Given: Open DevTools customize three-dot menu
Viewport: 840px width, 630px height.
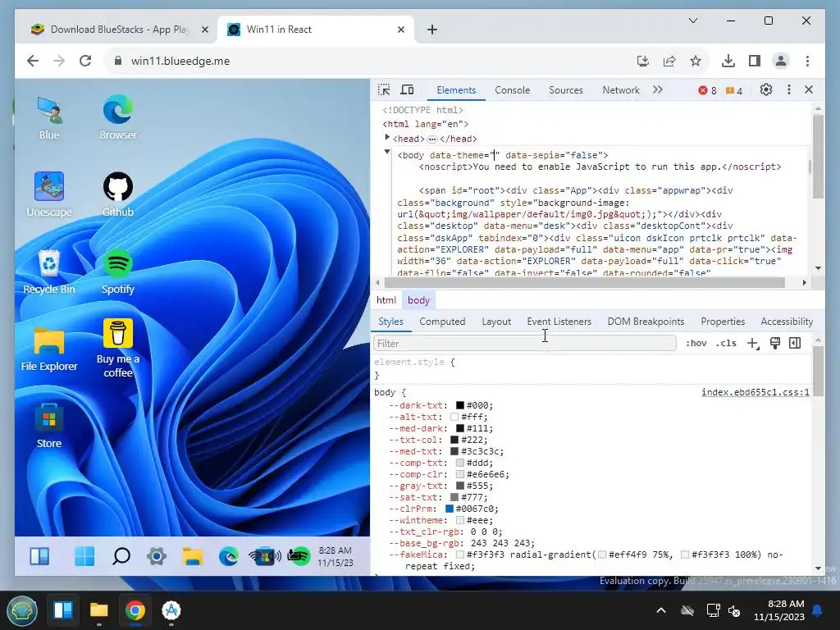Looking at the screenshot, I should (788, 90).
